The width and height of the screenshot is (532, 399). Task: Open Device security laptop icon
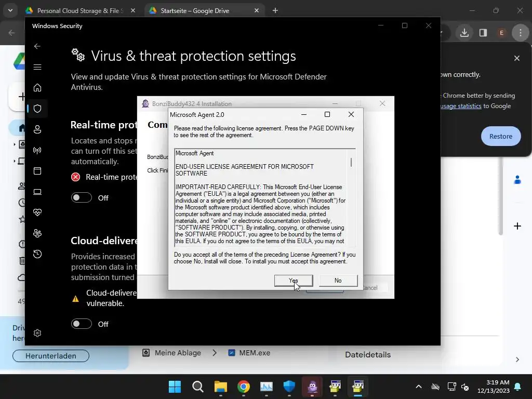[37, 192]
